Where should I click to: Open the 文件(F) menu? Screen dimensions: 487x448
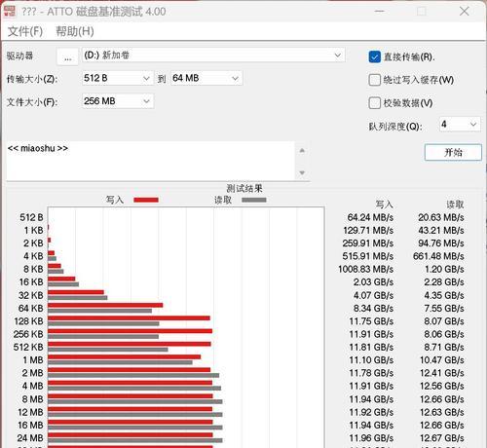(25, 31)
